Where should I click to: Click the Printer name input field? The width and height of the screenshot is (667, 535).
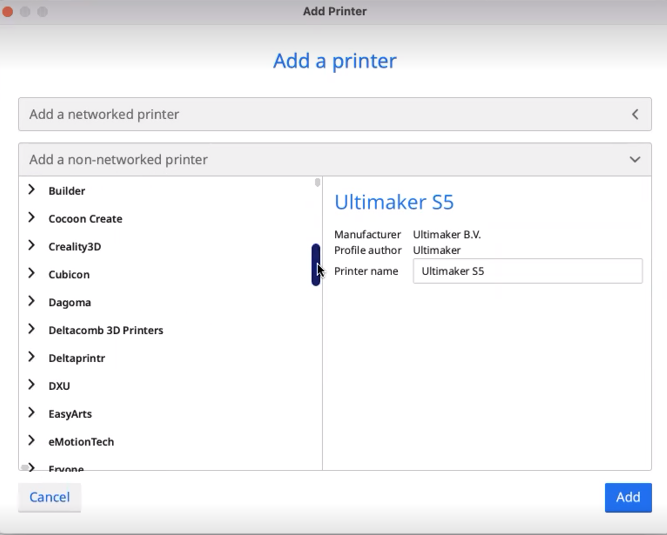tap(527, 271)
